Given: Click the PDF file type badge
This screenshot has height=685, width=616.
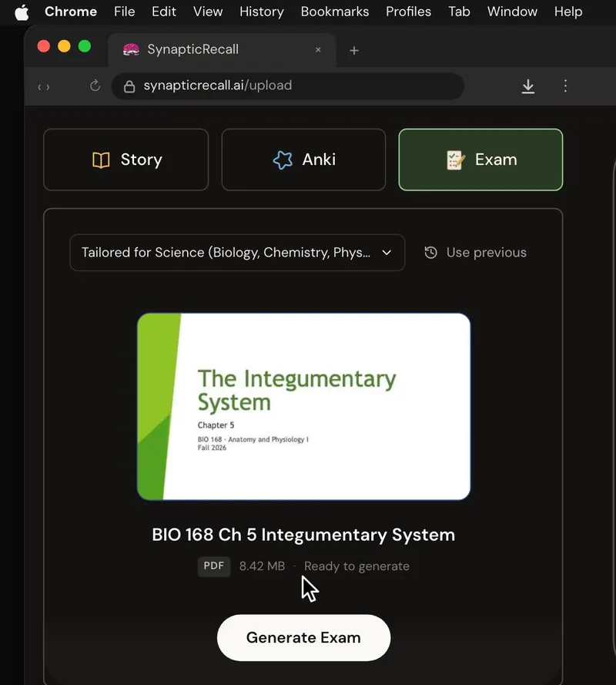Looking at the screenshot, I should point(214,566).
